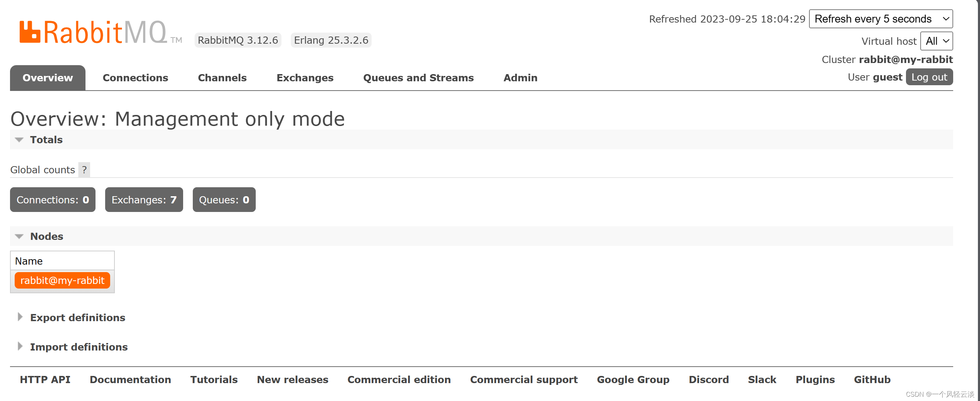Open the Queues and Streams tab

(x=418, y=78)
